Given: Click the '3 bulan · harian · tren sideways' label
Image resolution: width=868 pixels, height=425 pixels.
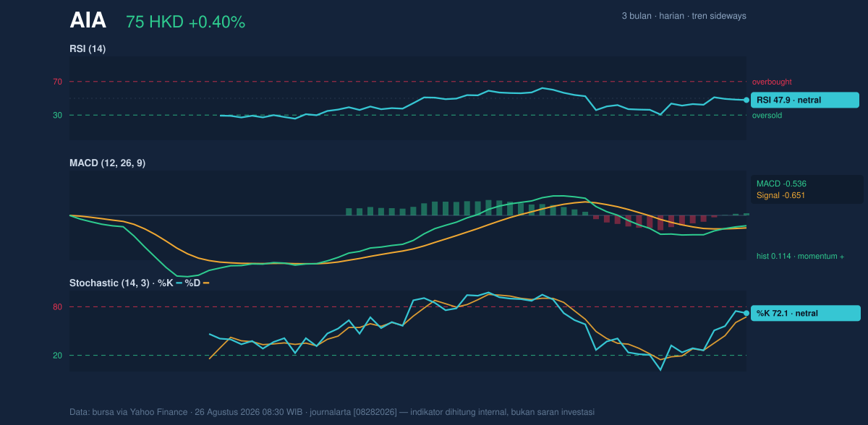Looking at the screenshot, I should tap(684, 16).
